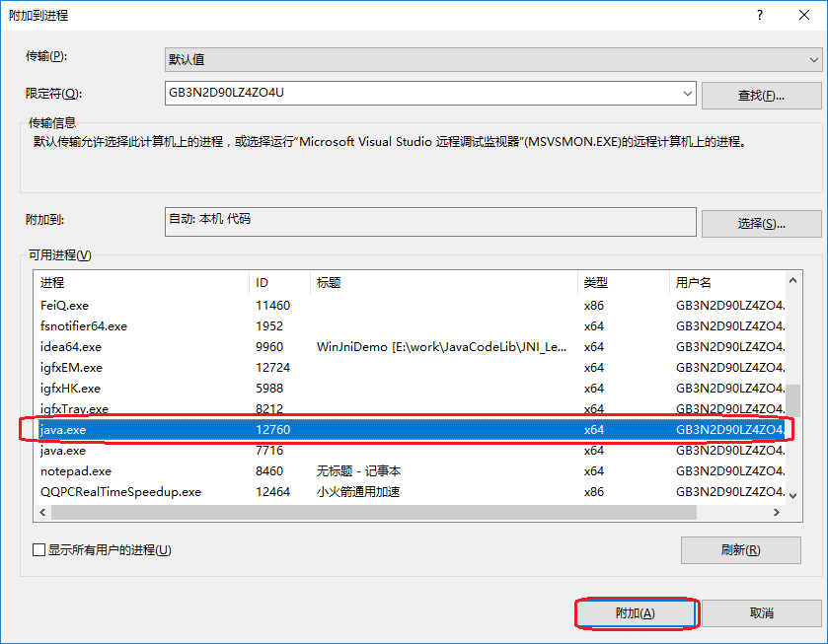828x644 pixels.
Task: Click the vertical scrollbar thumb in process list
Action: click(792, 400)
